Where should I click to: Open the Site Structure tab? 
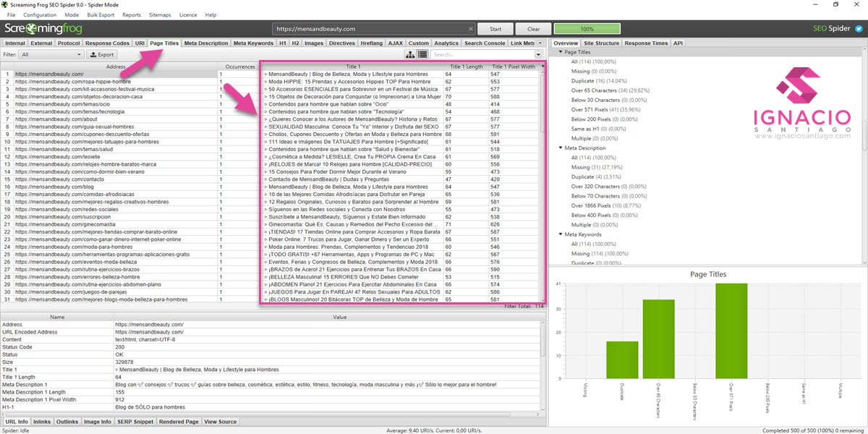click(x=601, y=43)
